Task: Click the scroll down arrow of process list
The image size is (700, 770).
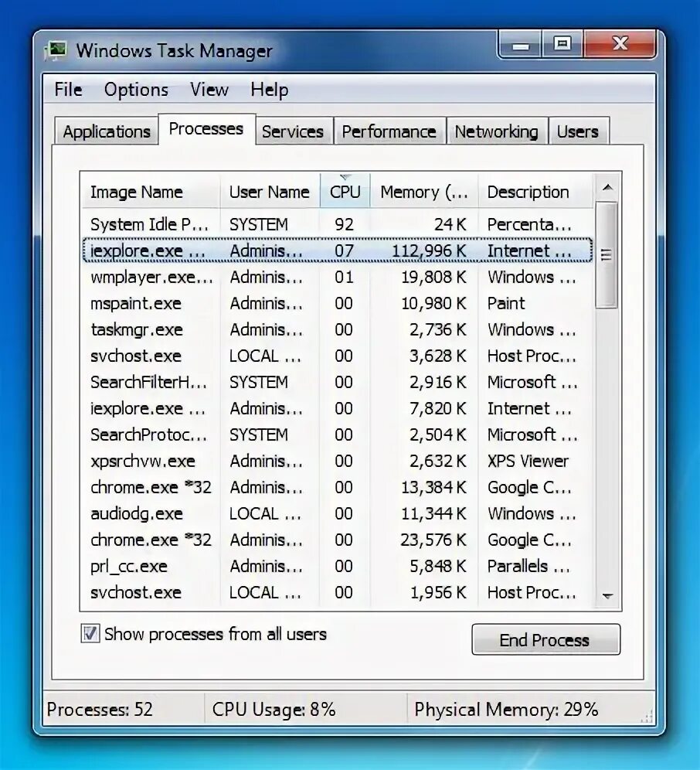Action: coord(608,596)
